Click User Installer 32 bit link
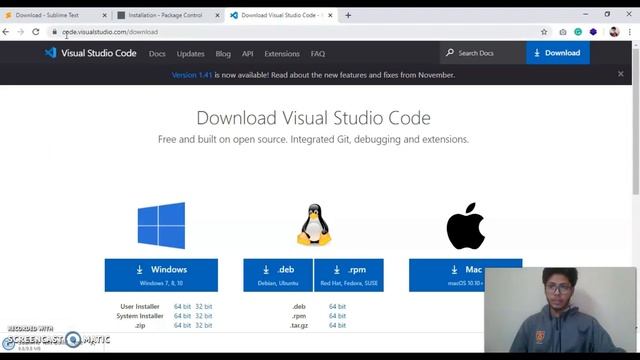Viewport: 640px width, 360px height. tap(204, 306)
